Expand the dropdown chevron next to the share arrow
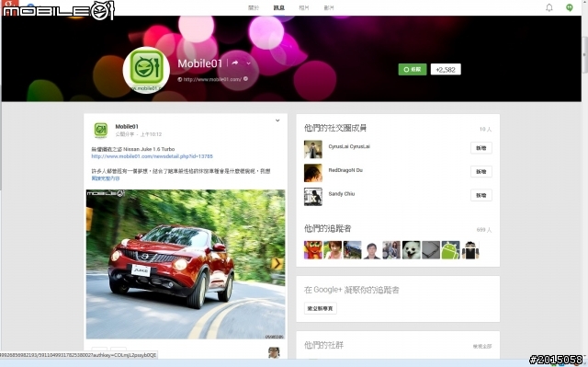The image size is (588, 367). click(x=248, y=63)
